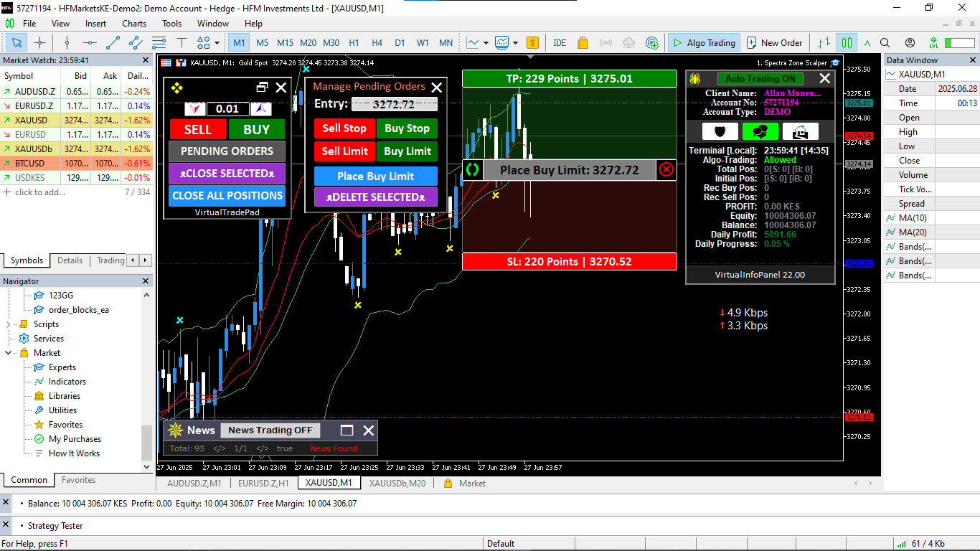Open the cloud VPS hosting icon

pyautogui.click(x=628, y=42)
